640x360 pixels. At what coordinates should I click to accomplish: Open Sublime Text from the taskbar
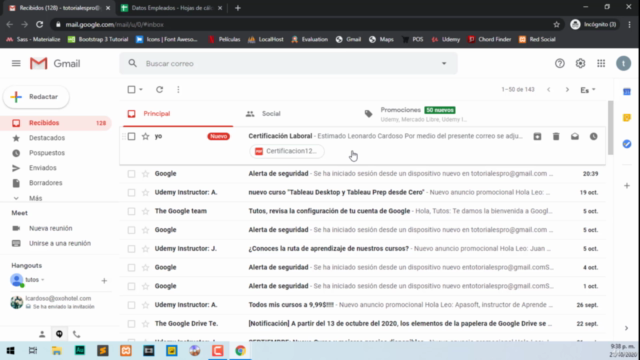point(102,351)
